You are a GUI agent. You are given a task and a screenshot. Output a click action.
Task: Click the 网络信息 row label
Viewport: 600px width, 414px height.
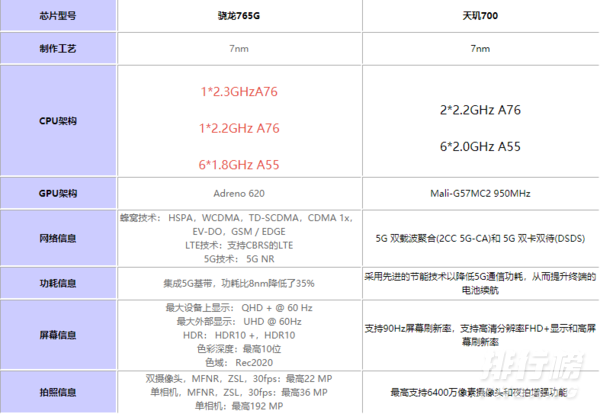click(x=58, y=238)
